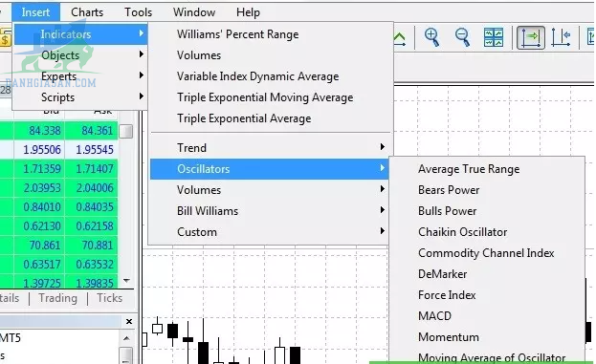Screen dimensions: 596x364
Task: Switch to the Trading tab
Action: [x=57, y=298]
